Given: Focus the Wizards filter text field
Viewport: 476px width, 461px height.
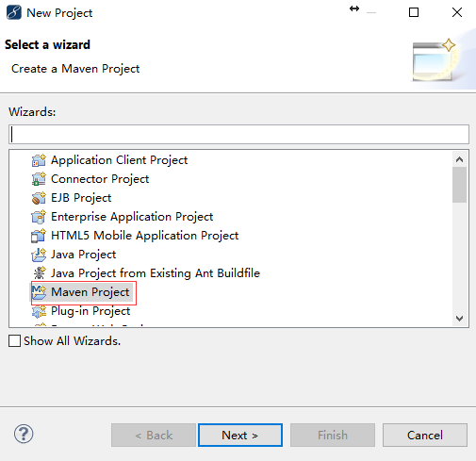Looking at the screenshot, I should pyautogui.click(x=238, y=135).
